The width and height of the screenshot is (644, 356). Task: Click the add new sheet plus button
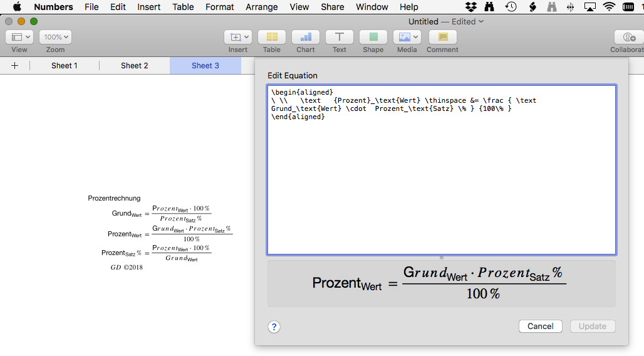[x=15, y=65]
